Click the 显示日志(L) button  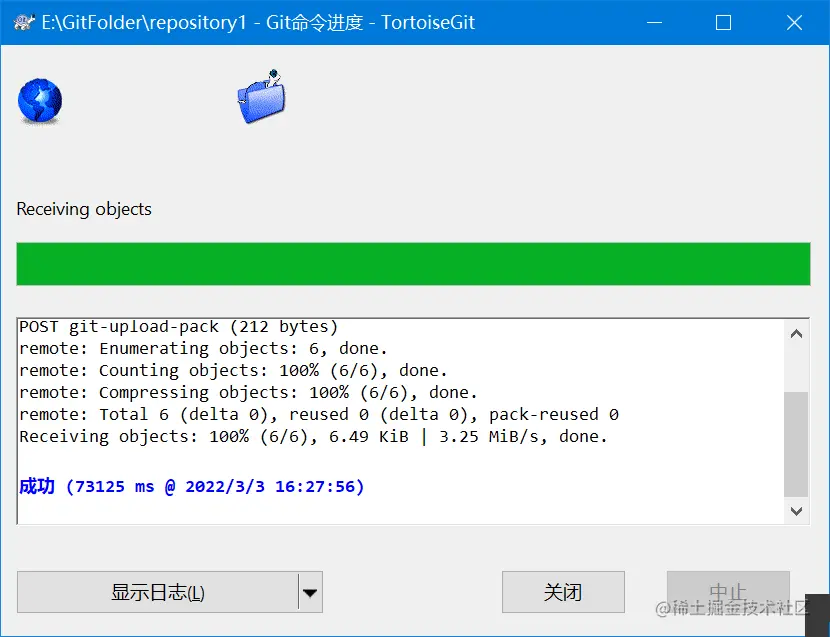pos(158,592)
